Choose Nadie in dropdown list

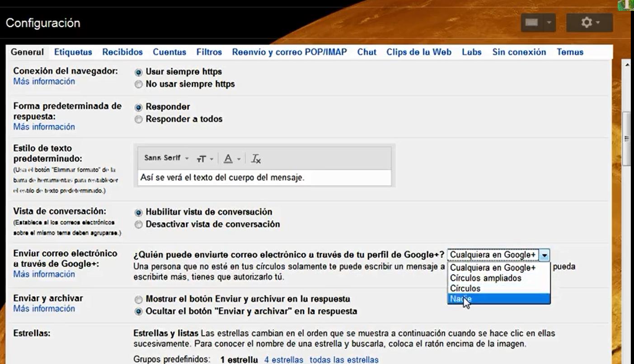pos(499,299)
